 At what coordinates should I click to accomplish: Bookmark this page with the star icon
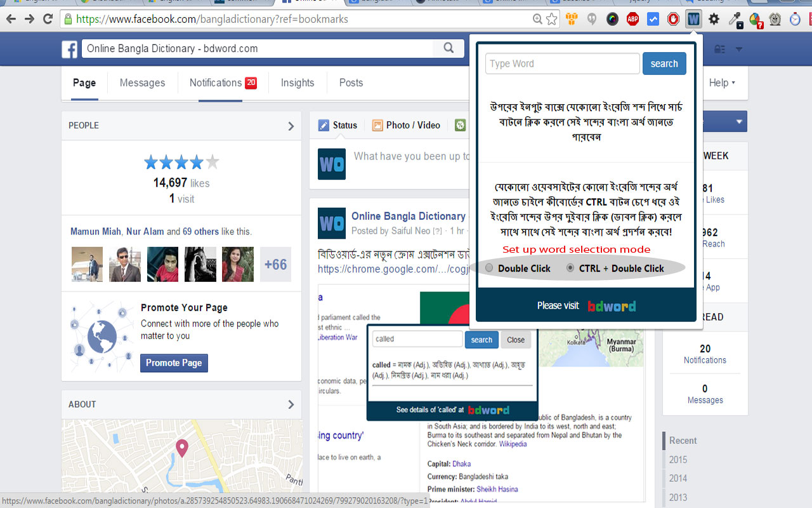551,19
